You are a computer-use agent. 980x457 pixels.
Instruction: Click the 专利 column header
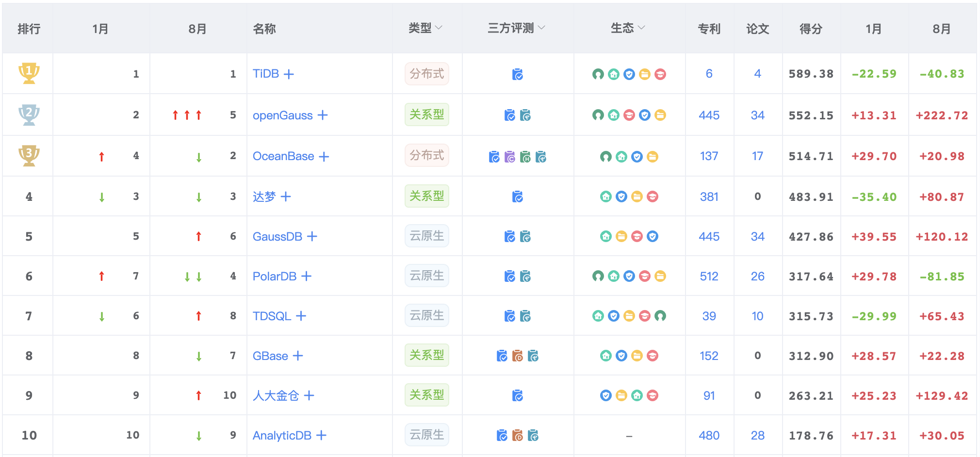pos(709,29)
